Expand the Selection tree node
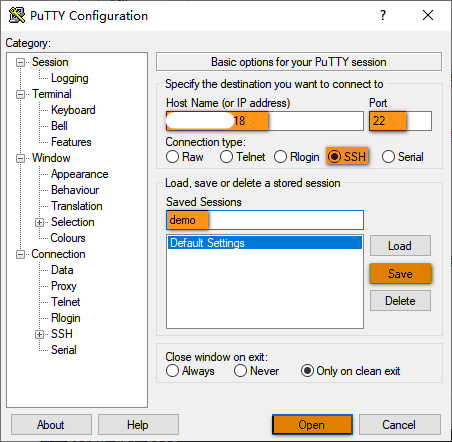The width and height of the screenshot is (452, 442). [x=39, y=222]
